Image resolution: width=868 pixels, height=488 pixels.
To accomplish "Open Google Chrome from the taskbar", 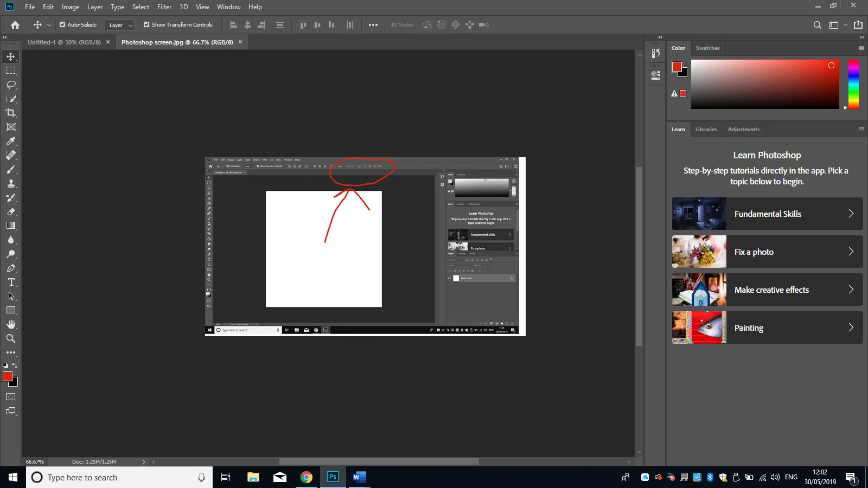I will (x=307, y=477).
